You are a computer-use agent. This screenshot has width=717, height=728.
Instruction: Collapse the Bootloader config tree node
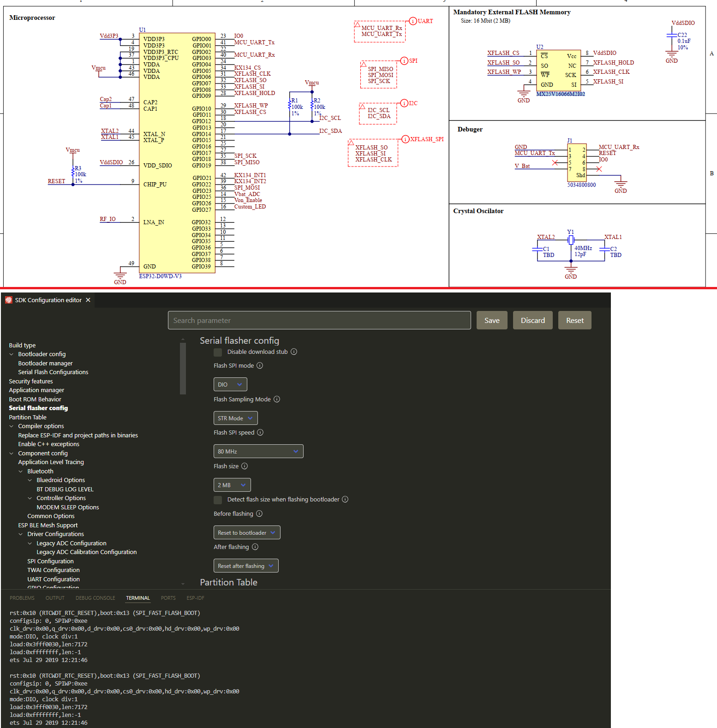(x=12, y=354)
